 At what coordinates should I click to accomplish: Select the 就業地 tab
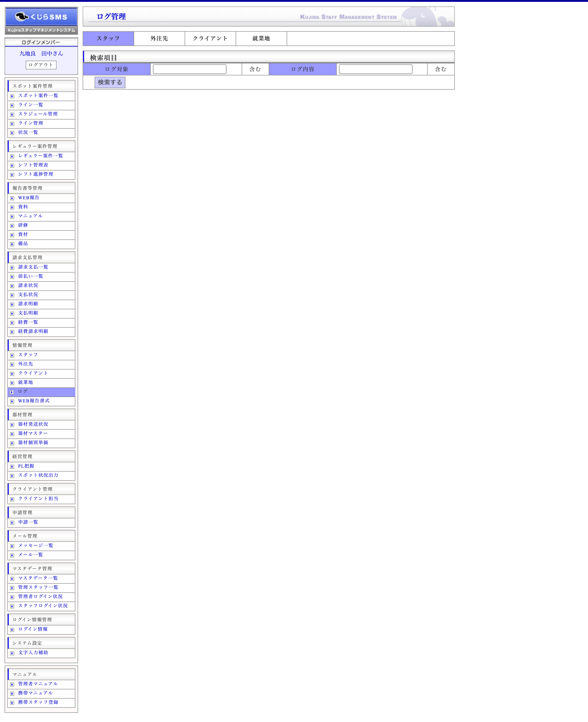[261, 39]
